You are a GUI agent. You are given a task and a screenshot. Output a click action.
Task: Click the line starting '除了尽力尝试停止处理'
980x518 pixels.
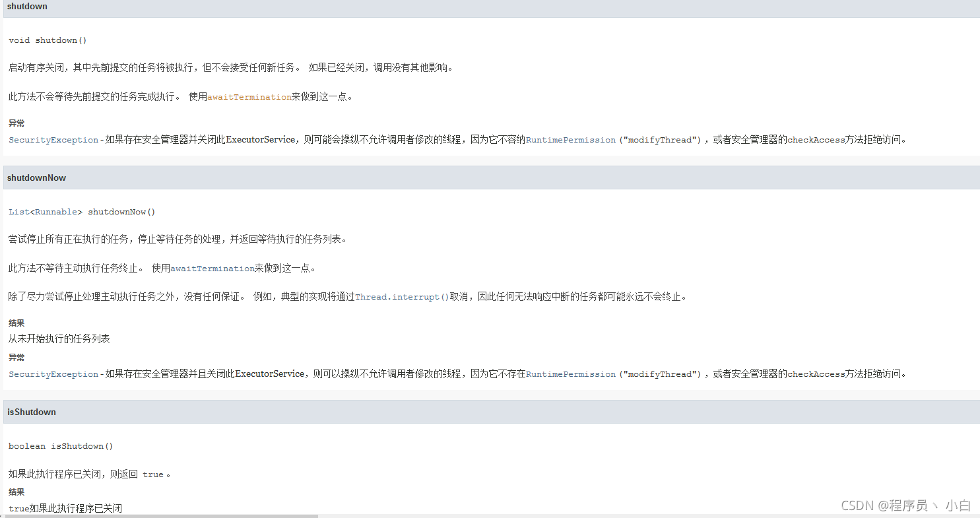pyautogui.click(x=349, y=297)
